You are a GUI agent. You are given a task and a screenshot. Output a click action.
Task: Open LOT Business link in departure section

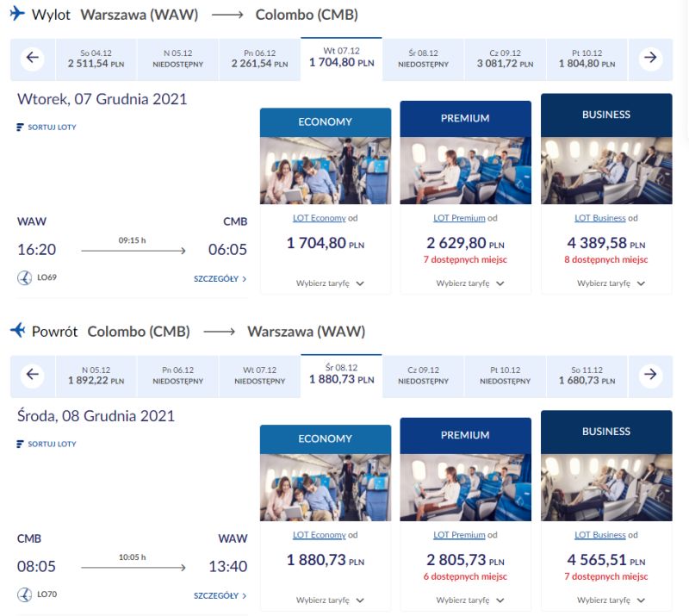[x=600, y=218]
